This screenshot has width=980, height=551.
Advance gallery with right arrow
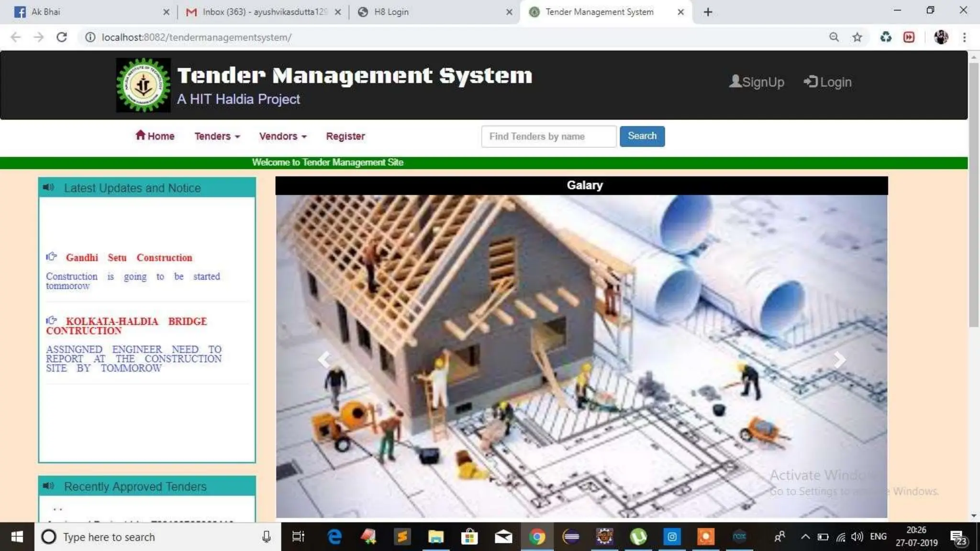(x=839, y=359)
